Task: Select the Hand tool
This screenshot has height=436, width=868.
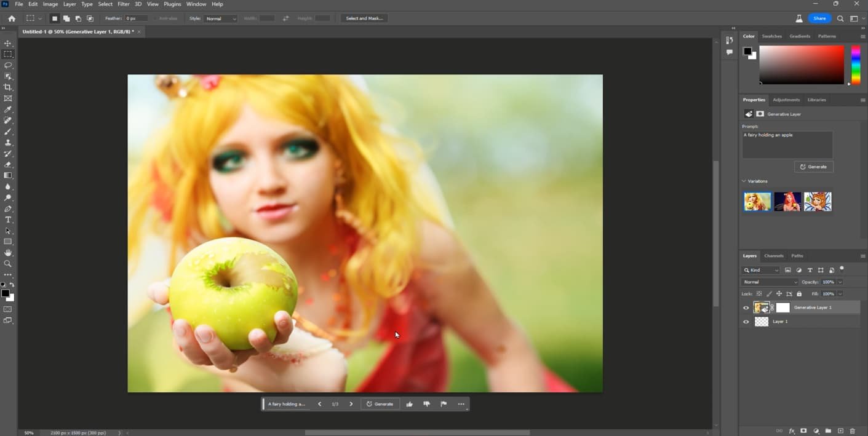Action: point(8,253)
